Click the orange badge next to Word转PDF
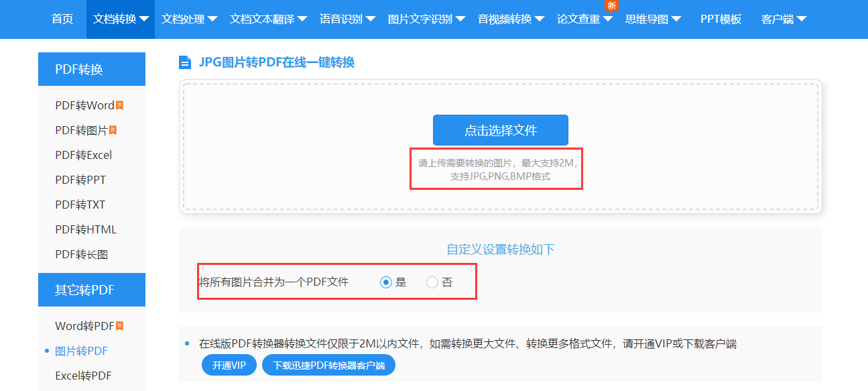Image resolution: width=868 pixels, height=391 pixels. click(119, 326)
